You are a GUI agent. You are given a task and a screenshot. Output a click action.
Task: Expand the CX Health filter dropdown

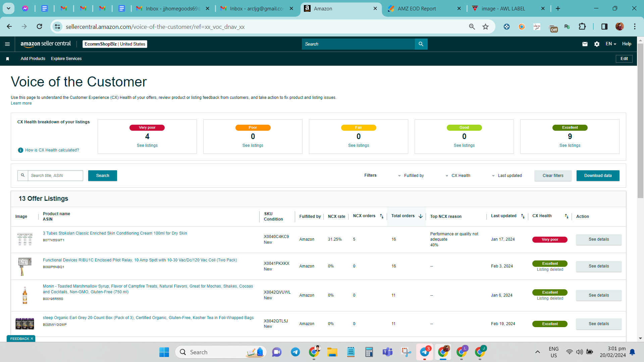click(x=458, y=176)
